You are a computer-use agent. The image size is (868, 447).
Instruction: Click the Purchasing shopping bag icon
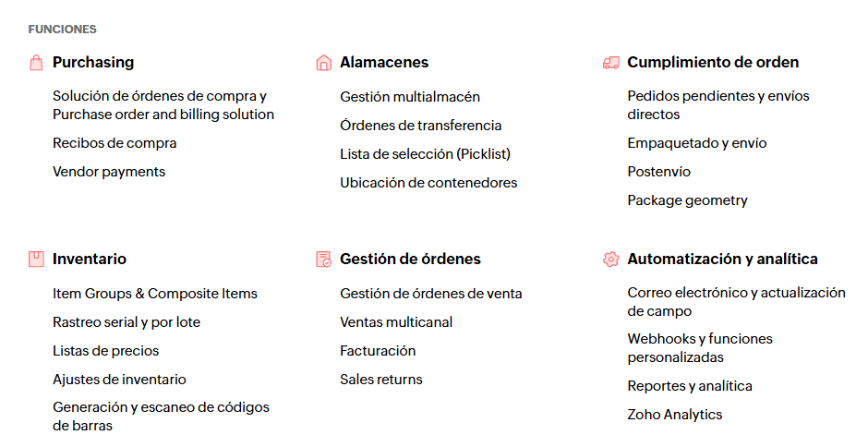tap(36, 63)
